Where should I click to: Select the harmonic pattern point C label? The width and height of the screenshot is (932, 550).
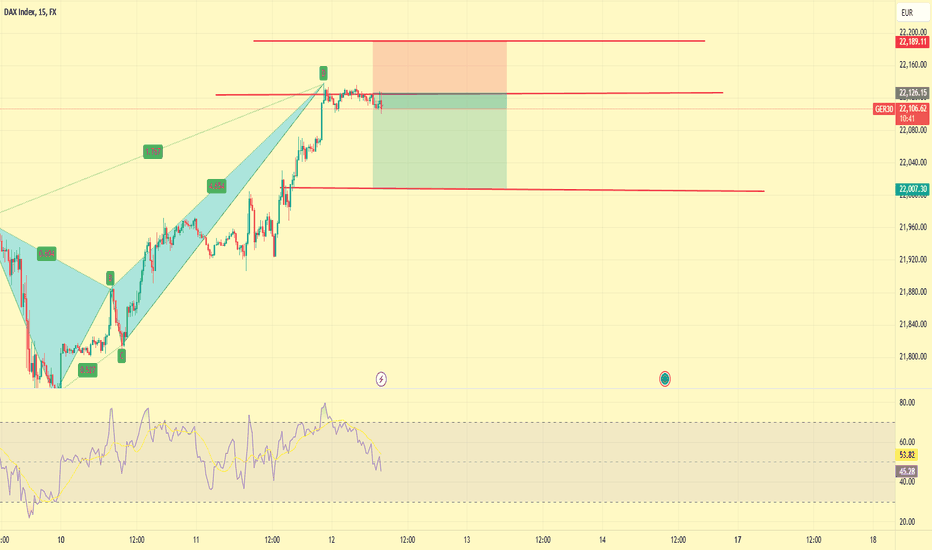point(121,356)
